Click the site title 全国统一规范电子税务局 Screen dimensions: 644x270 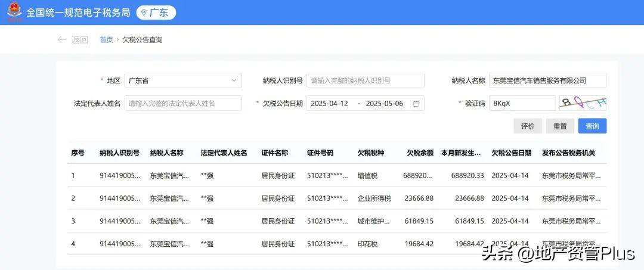[78, 13]
